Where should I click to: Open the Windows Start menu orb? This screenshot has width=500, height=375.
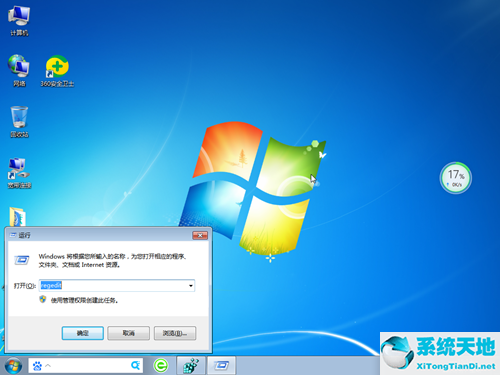(x=13, y=366)
